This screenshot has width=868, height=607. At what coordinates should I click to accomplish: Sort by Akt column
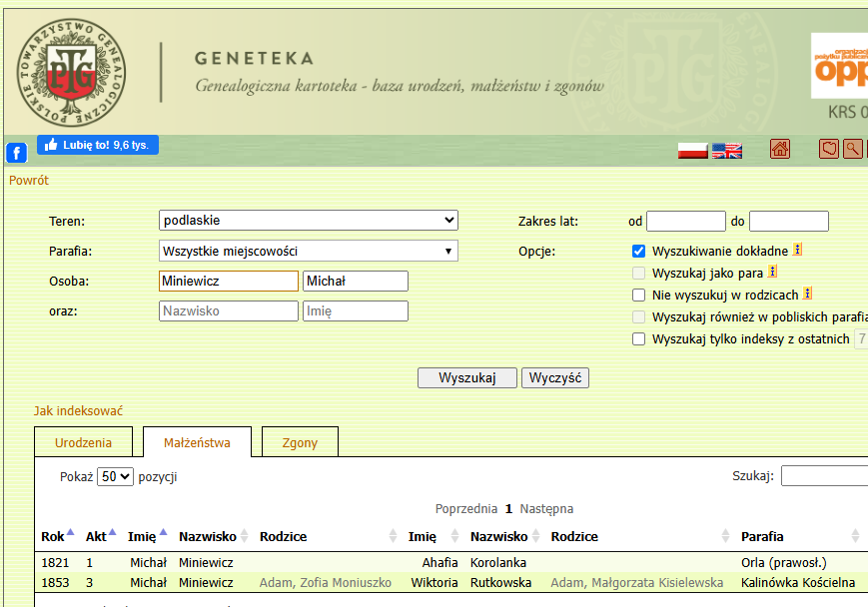pyautogui.click(x=101, y=536)
